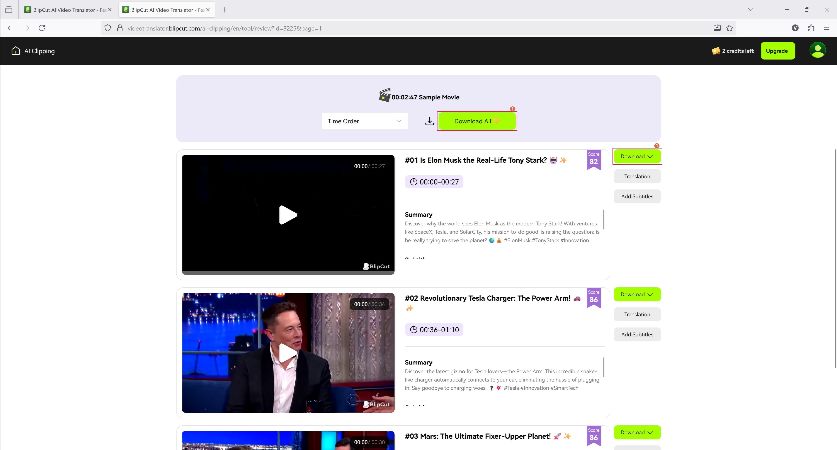Click the Upgrade button
Screen dimensions: 837x450
coord(777,51)
